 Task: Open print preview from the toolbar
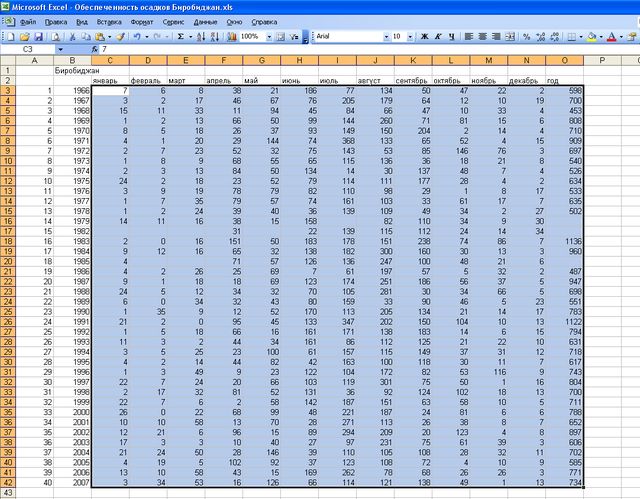[56, 37]
